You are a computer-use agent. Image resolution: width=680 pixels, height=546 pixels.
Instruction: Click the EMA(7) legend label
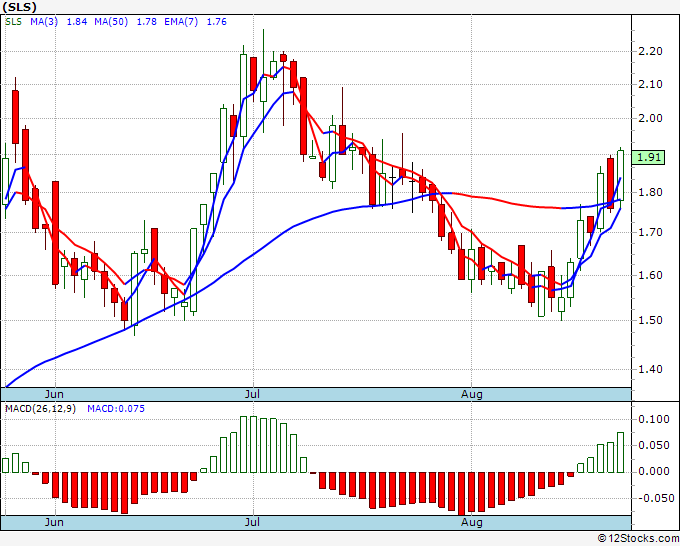(181, 22)
